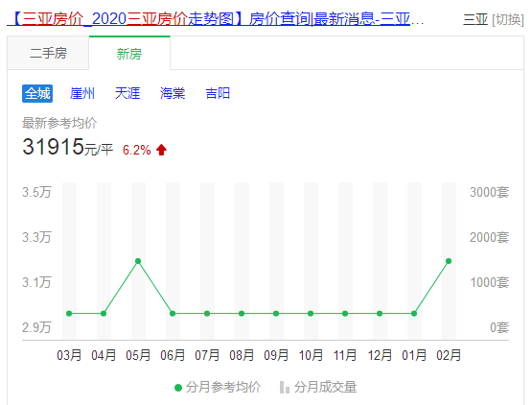This screenshot has width=532, height=405.
Task: Click the 1000套 axis label
Action: pyautogui.click(x=489, y=282)
